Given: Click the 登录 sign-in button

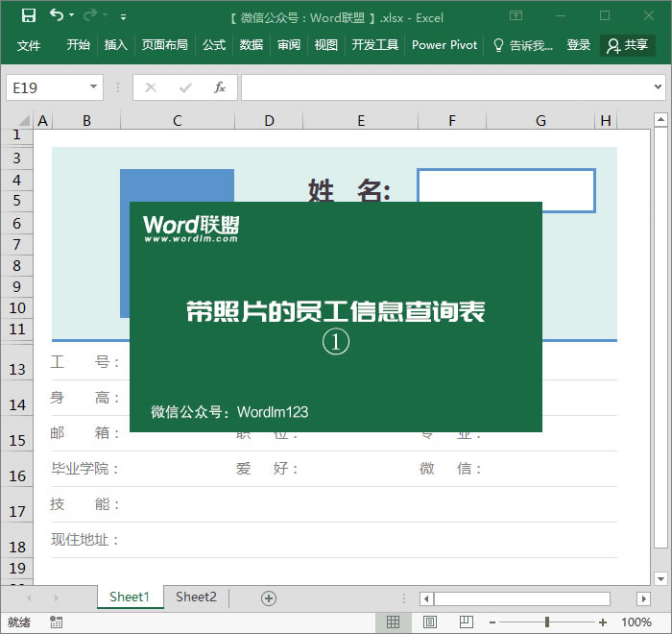Looking at the screenshot, I should coord(579,45).
